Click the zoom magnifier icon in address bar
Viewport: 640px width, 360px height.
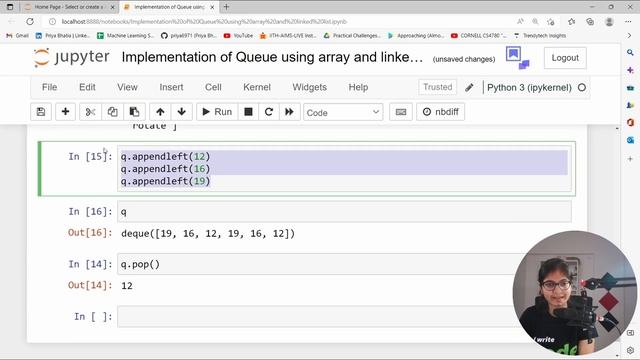pyautogui.click(x=535, y=22)
